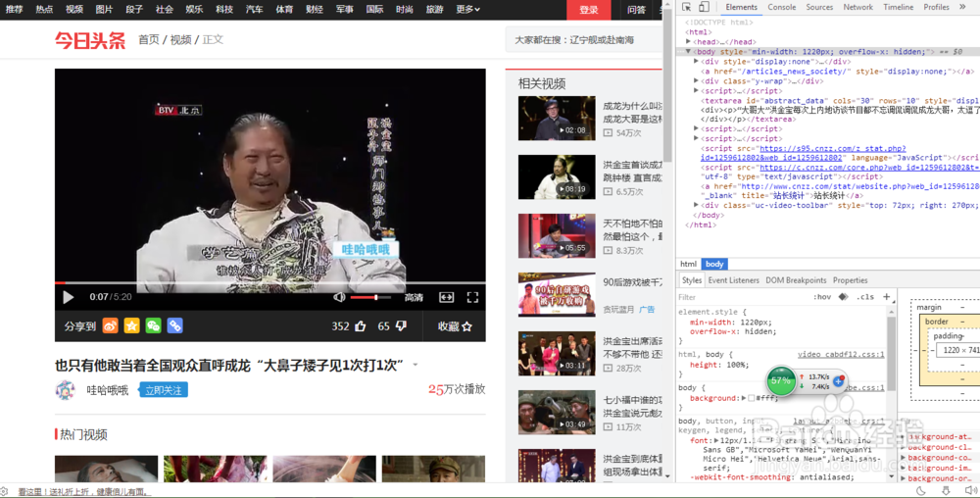Share the video to QQ Zone star icon
980x498 pixels.
coord(132,325)
